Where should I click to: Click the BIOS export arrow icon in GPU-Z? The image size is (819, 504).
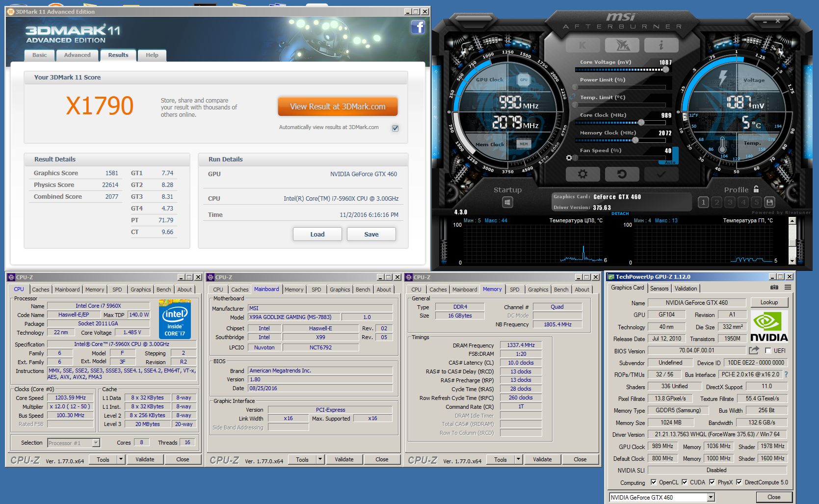click(754, 350)
